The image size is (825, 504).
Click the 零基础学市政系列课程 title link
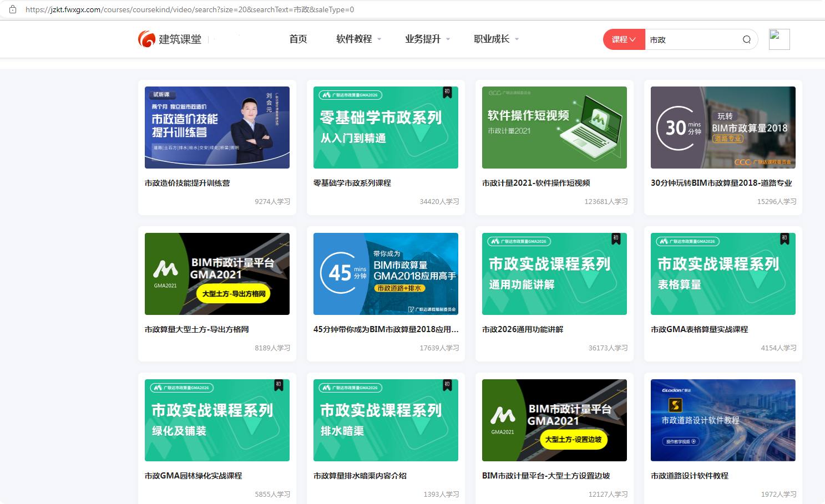352,183
